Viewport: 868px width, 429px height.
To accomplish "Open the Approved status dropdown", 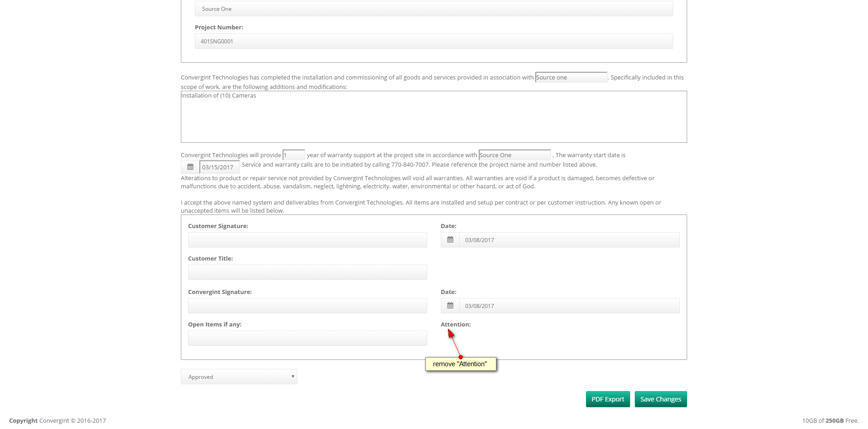I will (239, 377).
